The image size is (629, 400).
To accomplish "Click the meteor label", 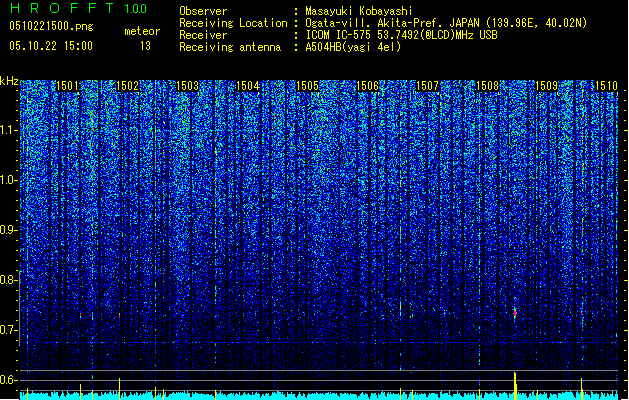I will click(142, 31).
